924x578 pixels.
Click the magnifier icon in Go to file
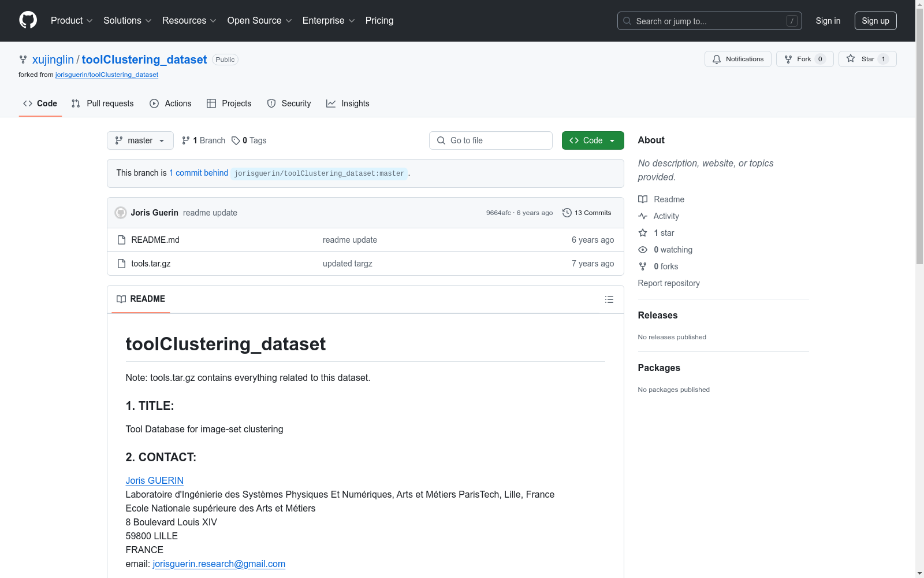441,140
